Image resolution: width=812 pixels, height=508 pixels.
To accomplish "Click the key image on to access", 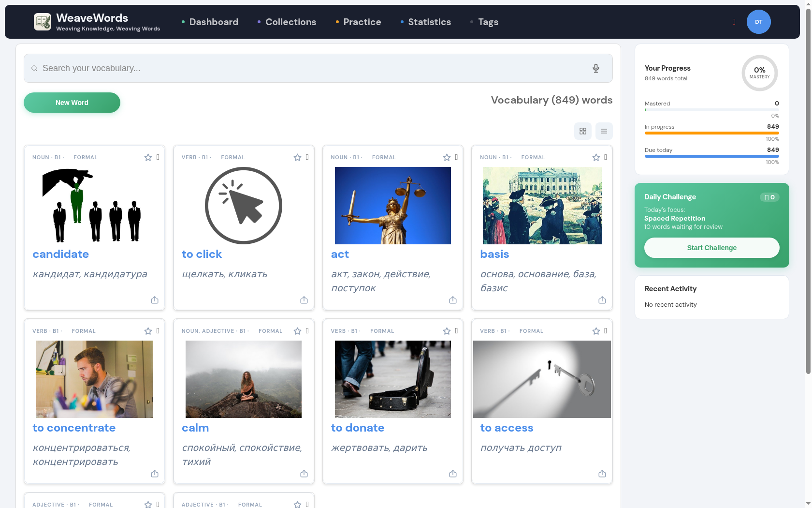I will pyautogui.click(x=542, y=379).
